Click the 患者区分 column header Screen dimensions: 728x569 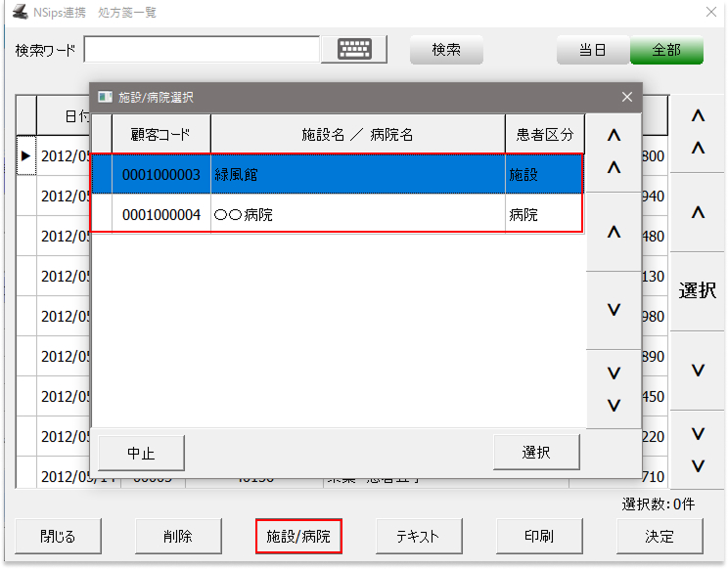click(545, 134)
